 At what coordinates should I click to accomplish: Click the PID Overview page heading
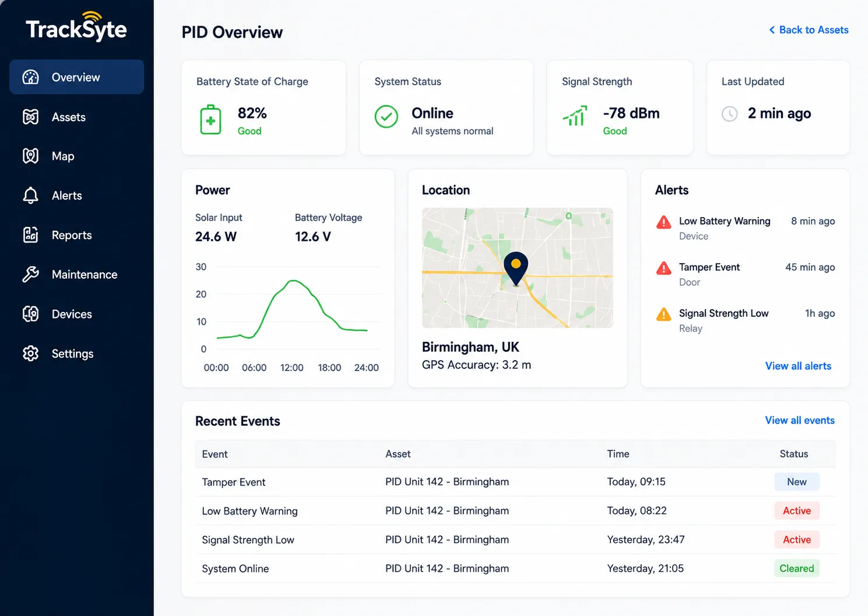point(232,32)
